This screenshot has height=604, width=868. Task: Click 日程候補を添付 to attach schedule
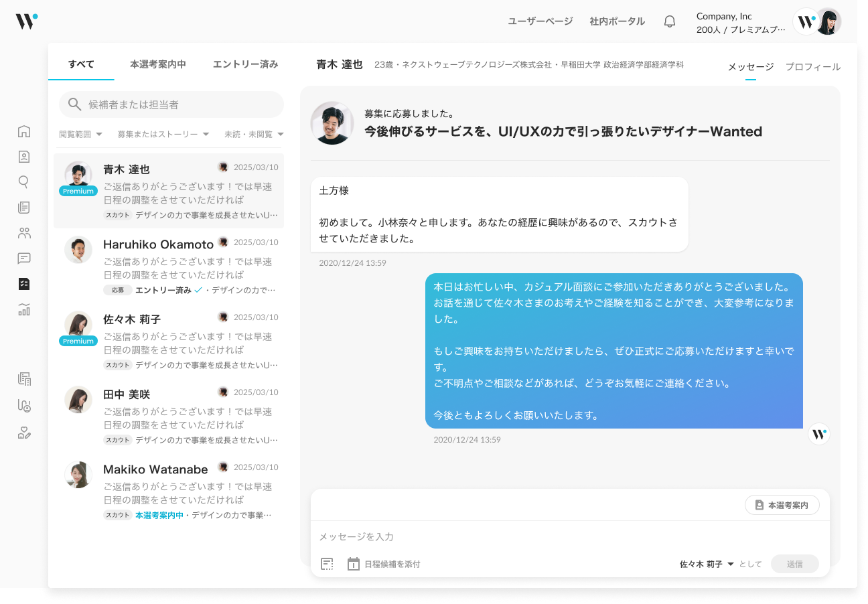pos(384,564)
